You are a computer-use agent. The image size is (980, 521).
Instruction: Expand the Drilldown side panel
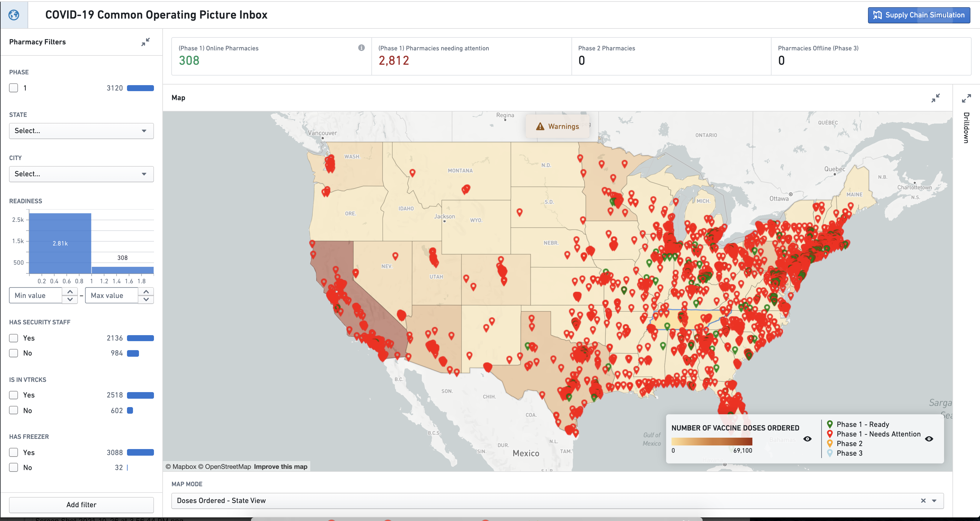tap(966, 98)
